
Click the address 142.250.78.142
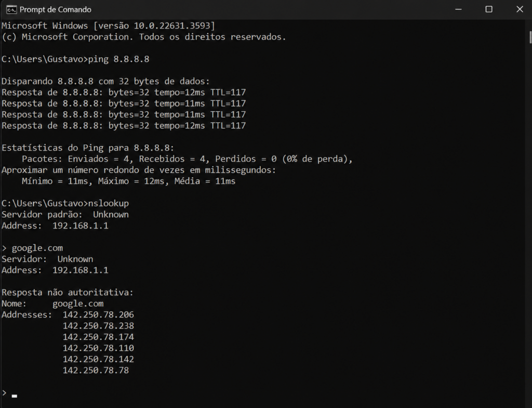click(x=98, y=359)
